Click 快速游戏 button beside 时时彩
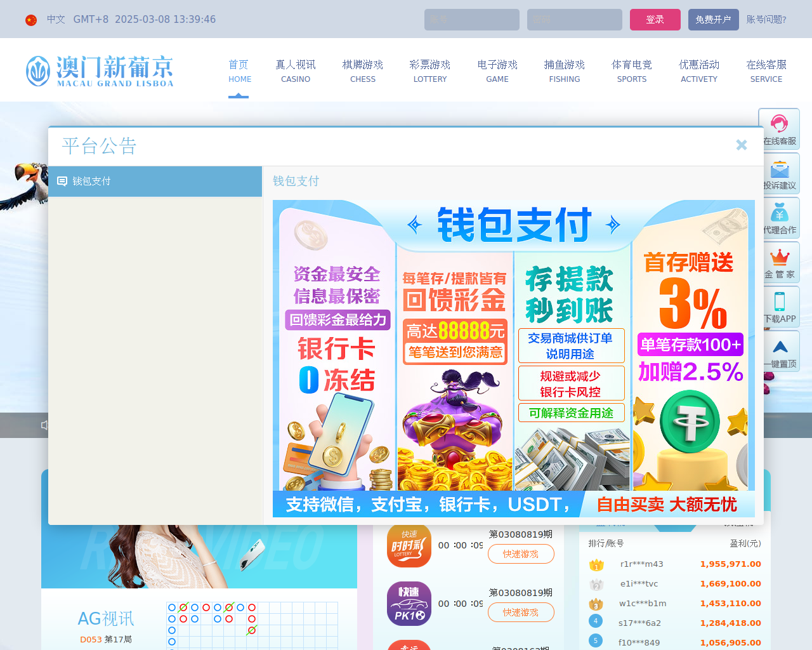Image resolution: width=812 pixels, height=650 pixels. pos(521,554)
